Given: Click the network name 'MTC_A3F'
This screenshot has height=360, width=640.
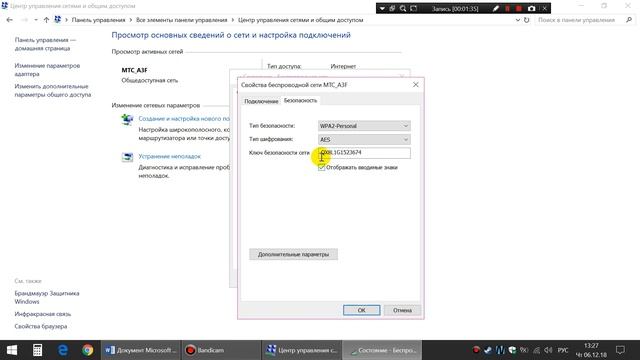Looking at the screenshot, I should pyautogui.click(x=134, y=70).
